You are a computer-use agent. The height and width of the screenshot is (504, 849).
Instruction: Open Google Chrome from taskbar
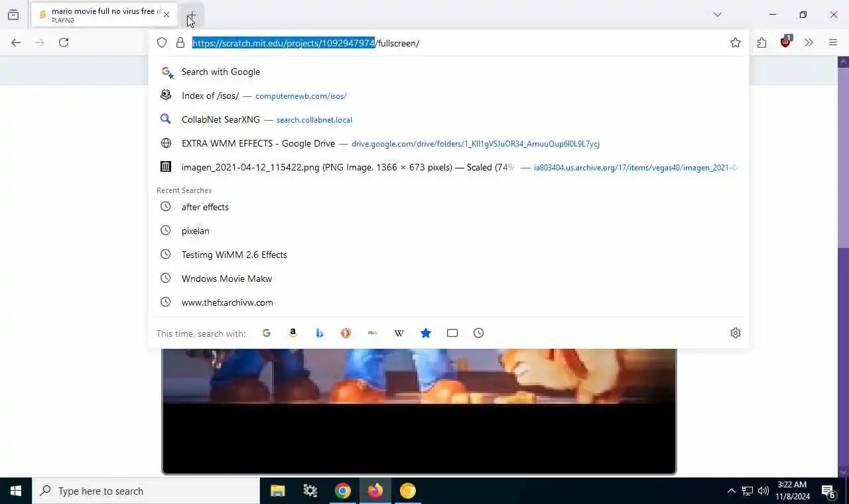tap(342, 491)
